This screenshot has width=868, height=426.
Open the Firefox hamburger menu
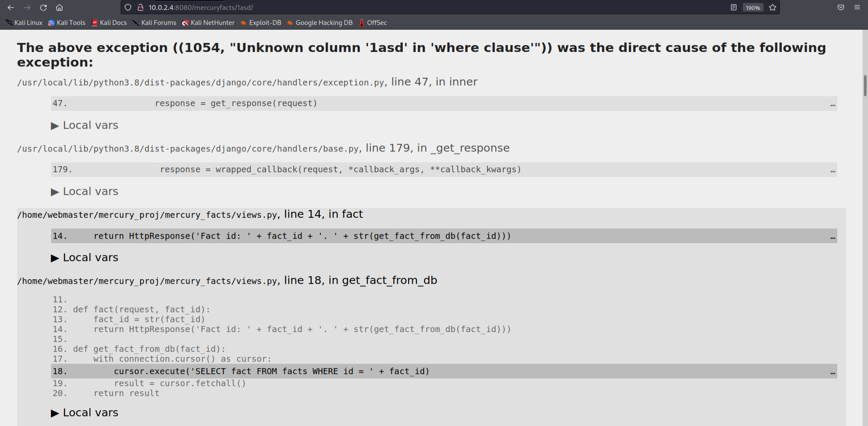click(x=857, y=8)
